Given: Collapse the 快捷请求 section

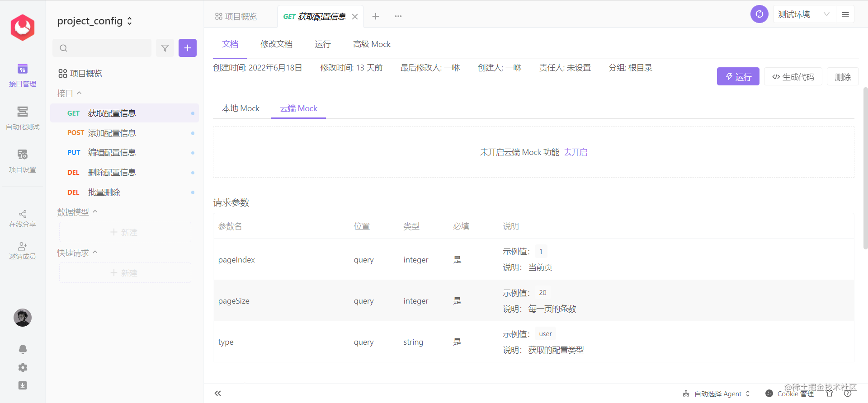Looking at the screenshot, I should [77, 253].
